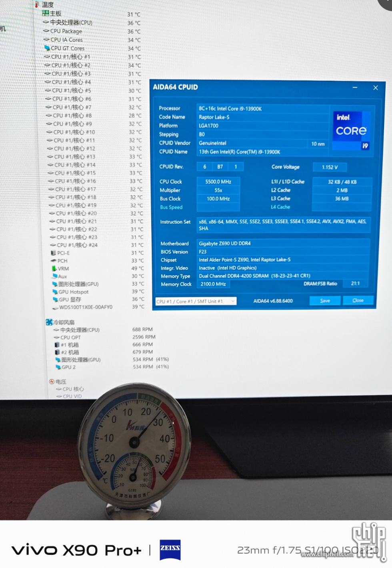Click the Core Voltage value 1.152 V
Image resolution: width=392 pixels, height=568 pixels.
tap(330, 167)
